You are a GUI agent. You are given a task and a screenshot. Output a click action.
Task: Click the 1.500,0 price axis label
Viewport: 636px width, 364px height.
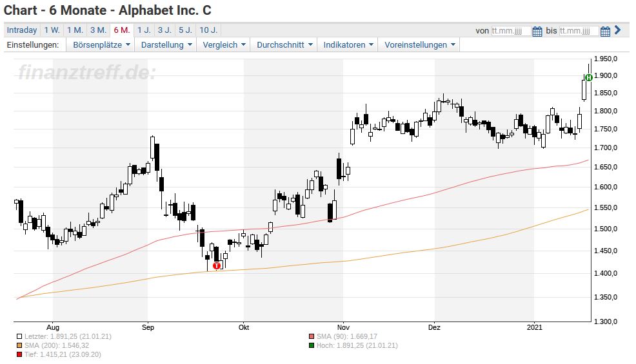click(606, 229)
